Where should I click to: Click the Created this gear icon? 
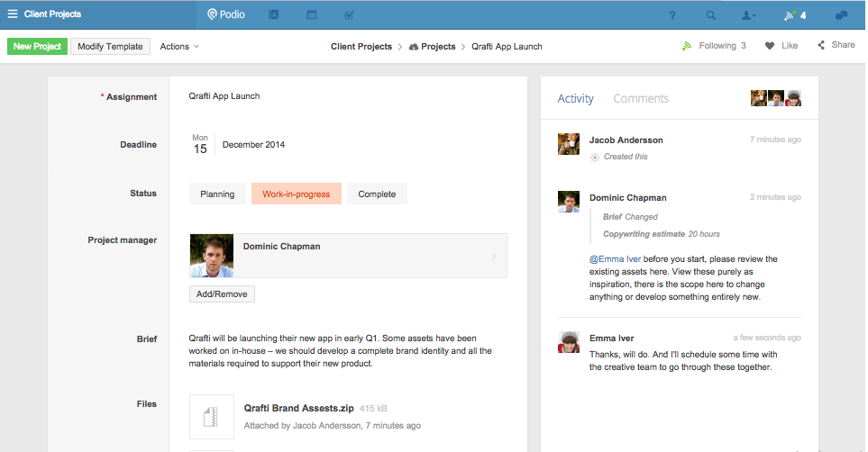pos(595,158)
